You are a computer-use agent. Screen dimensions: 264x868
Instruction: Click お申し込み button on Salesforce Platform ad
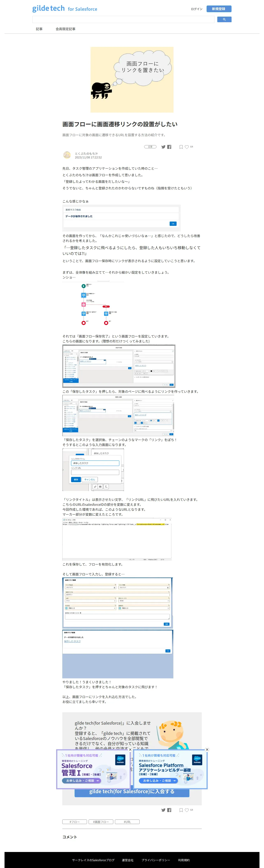159,780
